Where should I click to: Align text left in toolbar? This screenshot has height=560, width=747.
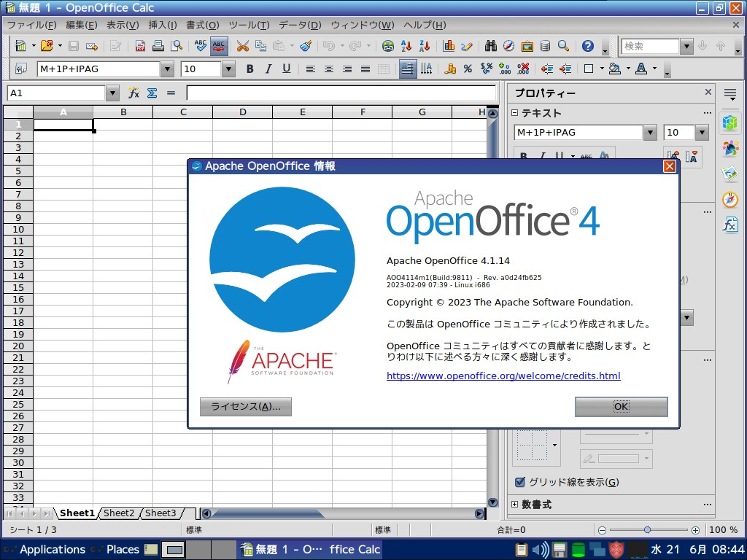coord(311,69)
